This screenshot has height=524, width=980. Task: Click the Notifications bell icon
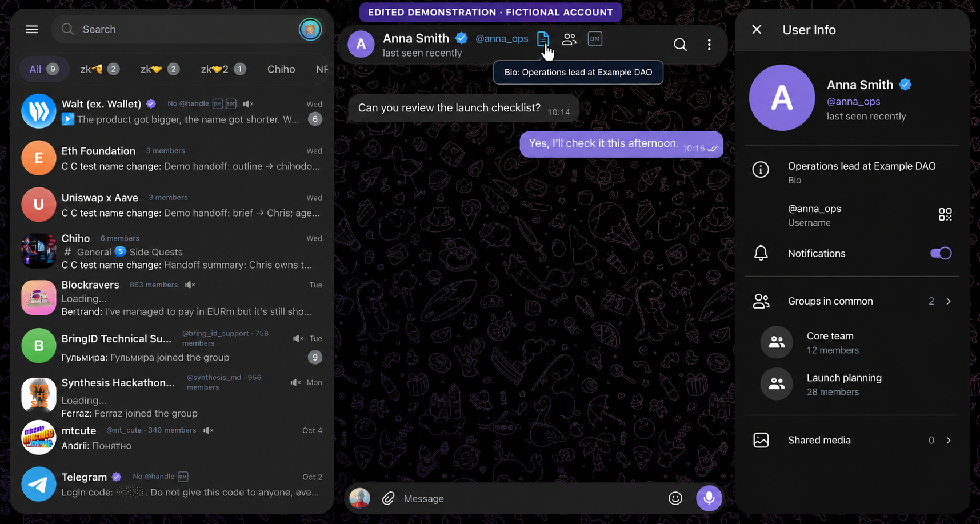761,253
